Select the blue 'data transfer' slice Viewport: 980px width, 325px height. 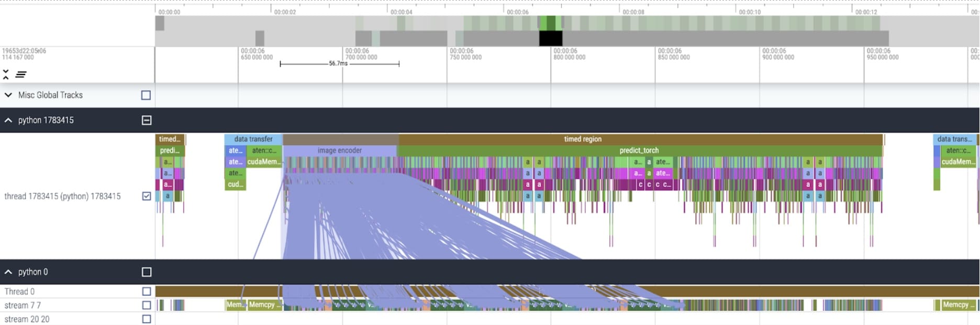(x=253, y=139)
